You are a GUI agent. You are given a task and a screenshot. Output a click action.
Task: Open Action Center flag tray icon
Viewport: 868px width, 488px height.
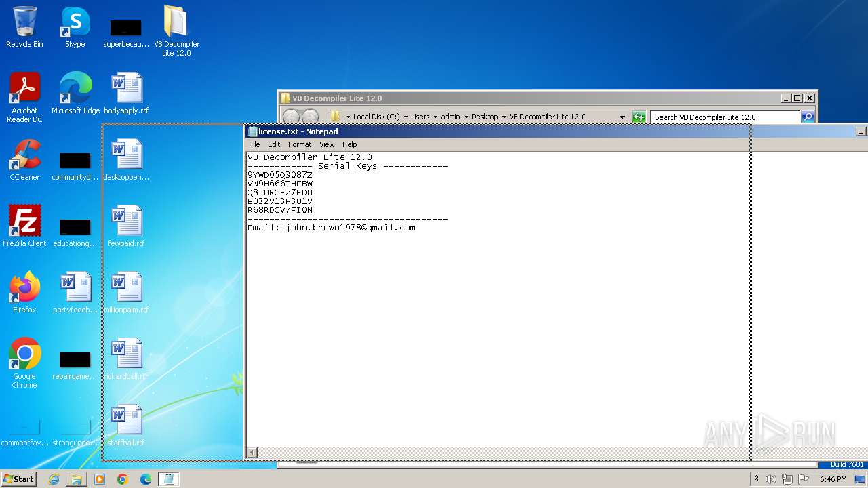point(803,479)
